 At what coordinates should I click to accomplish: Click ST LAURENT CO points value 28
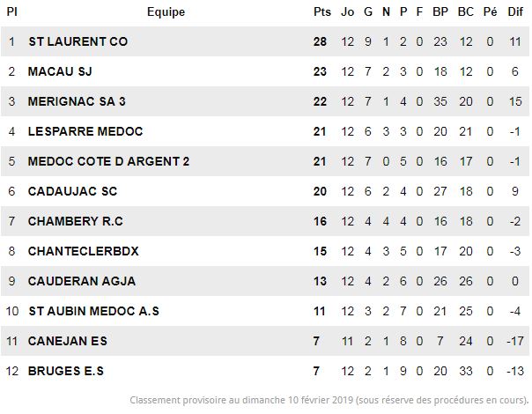320,41
